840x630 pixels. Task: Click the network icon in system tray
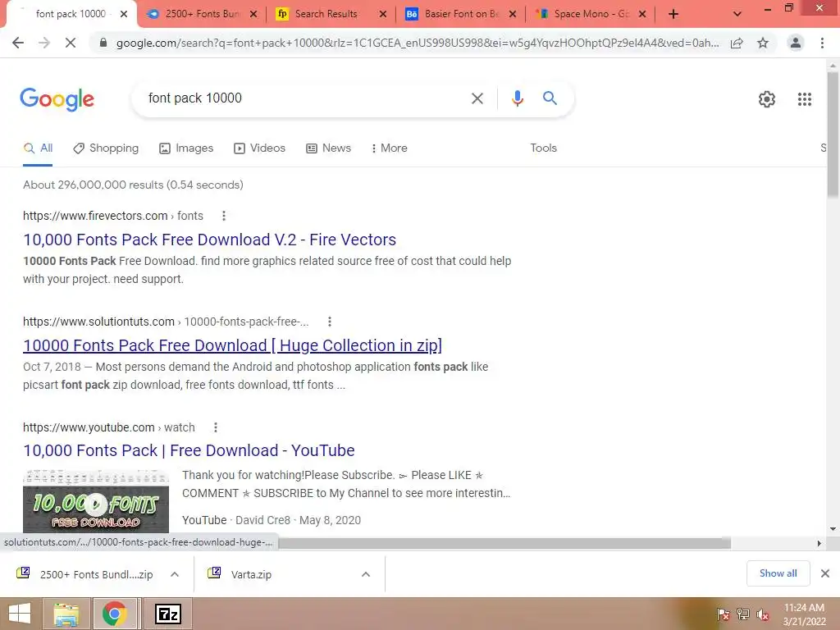pyautogui.click(x=742, y=614)
